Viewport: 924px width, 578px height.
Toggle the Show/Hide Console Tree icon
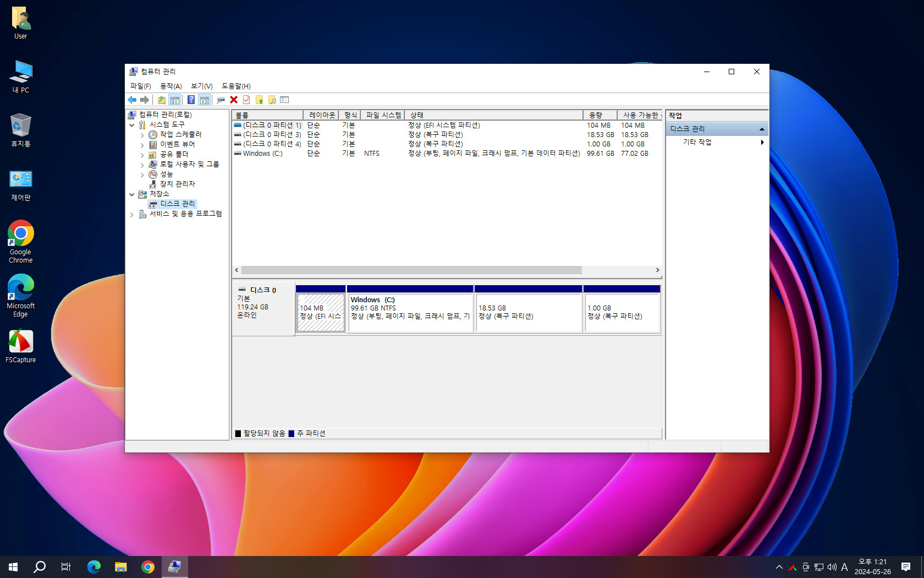click(174, 100)
